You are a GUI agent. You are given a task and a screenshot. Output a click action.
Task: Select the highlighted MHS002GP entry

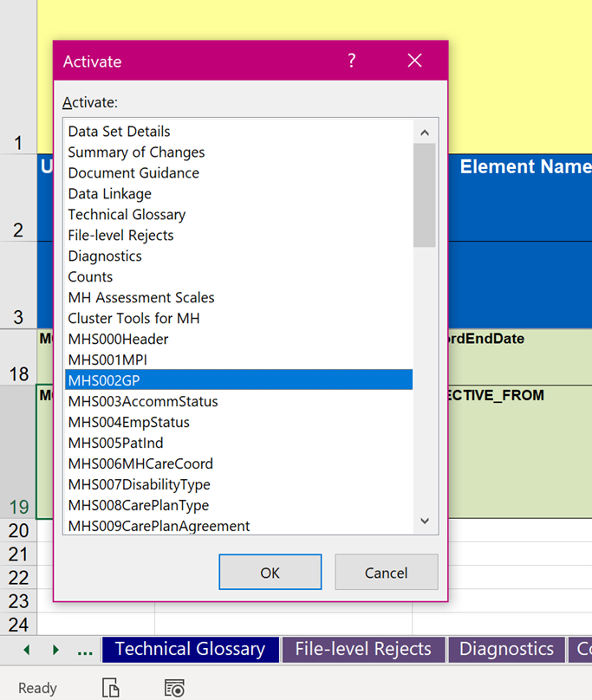coord(238,380)
